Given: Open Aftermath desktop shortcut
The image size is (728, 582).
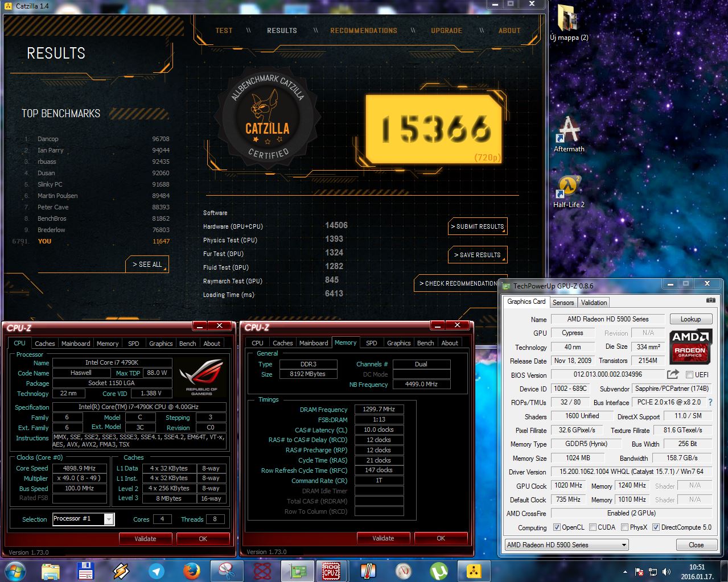Looking at the screenshot, I should point(569,134).
